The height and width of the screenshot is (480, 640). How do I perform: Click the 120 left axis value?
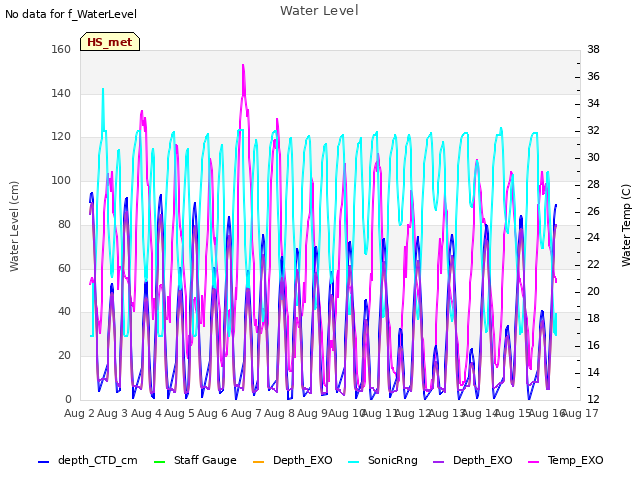tap(61, 137)
